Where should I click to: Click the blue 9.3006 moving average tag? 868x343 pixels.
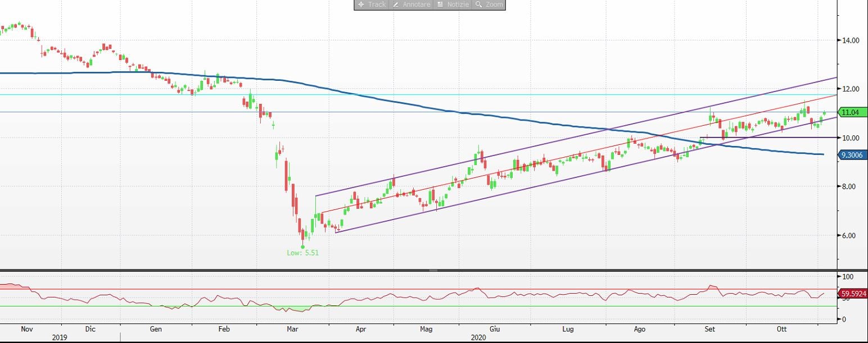tap(853, 155)
